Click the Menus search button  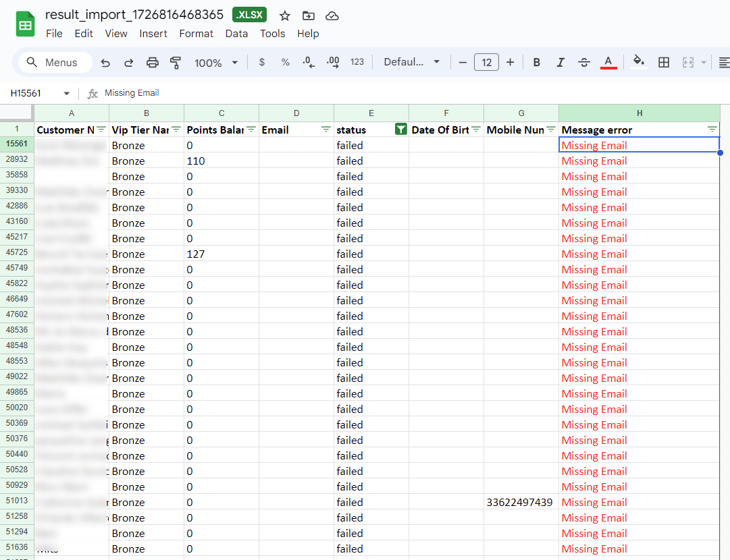(52, 63)
